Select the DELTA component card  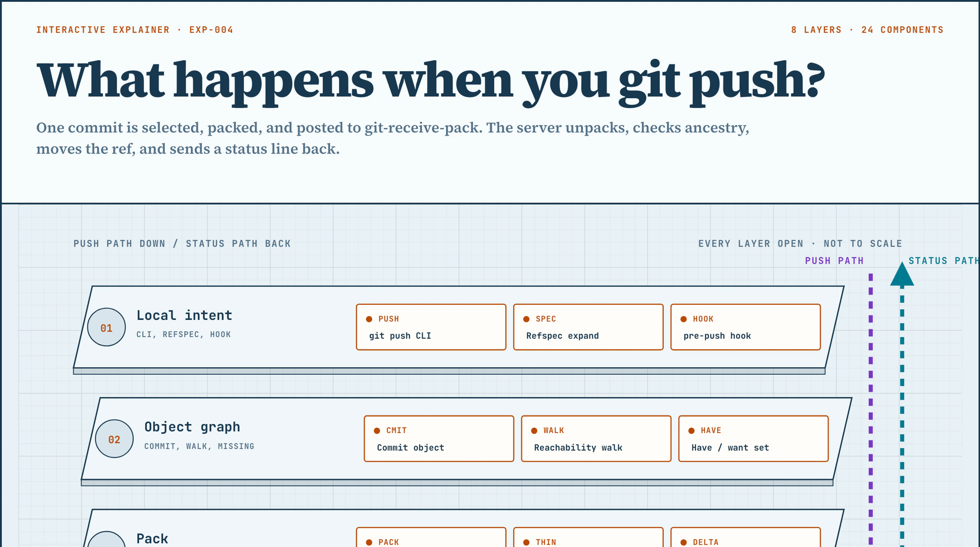click(x=745, y=537)
